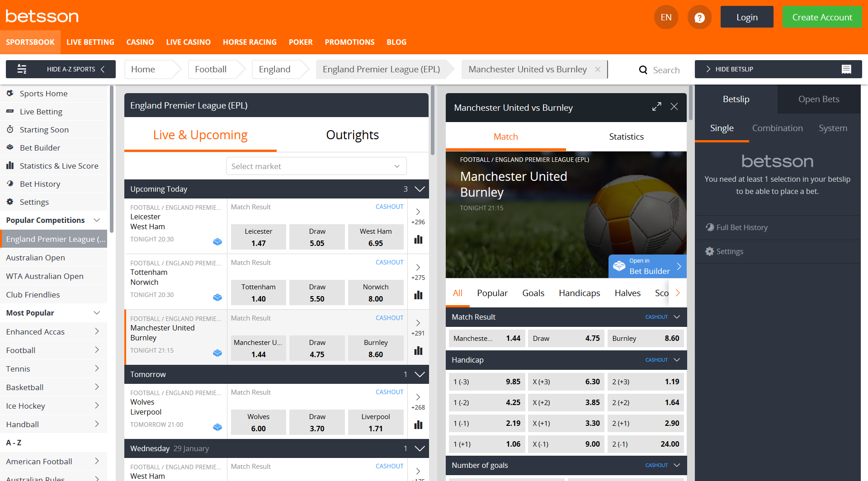The height and width of the screenshot is (481, 868).
Task: Filter markets by Handicaps tab
Action: click(x=579, y=293)
